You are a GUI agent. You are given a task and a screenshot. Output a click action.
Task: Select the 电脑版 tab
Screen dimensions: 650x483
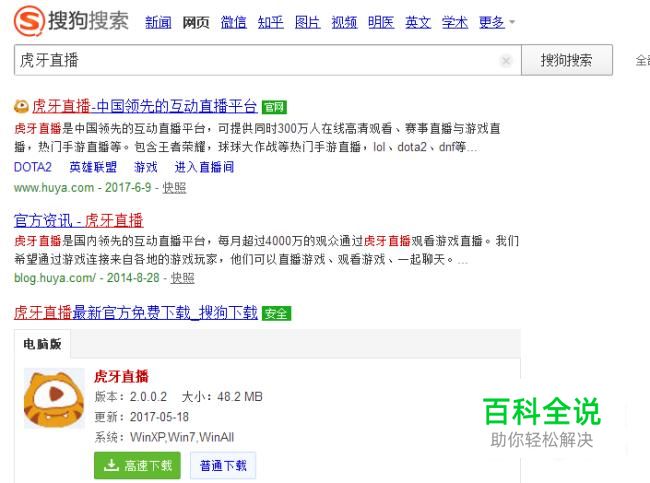(42, 344)
